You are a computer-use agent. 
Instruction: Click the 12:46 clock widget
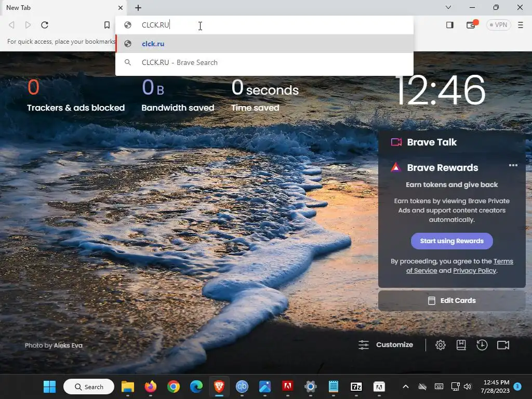(x=441, y=90)
